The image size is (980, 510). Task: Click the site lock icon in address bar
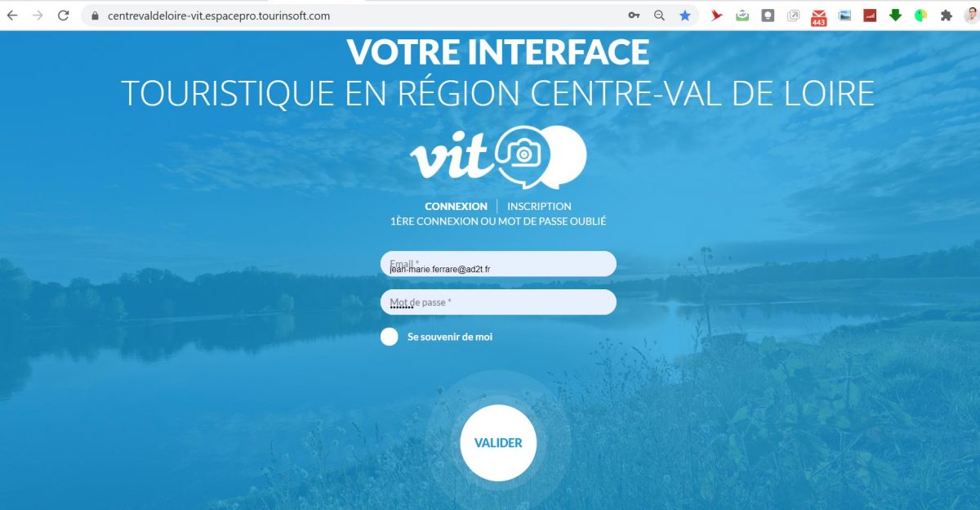[x=95, y=16]
